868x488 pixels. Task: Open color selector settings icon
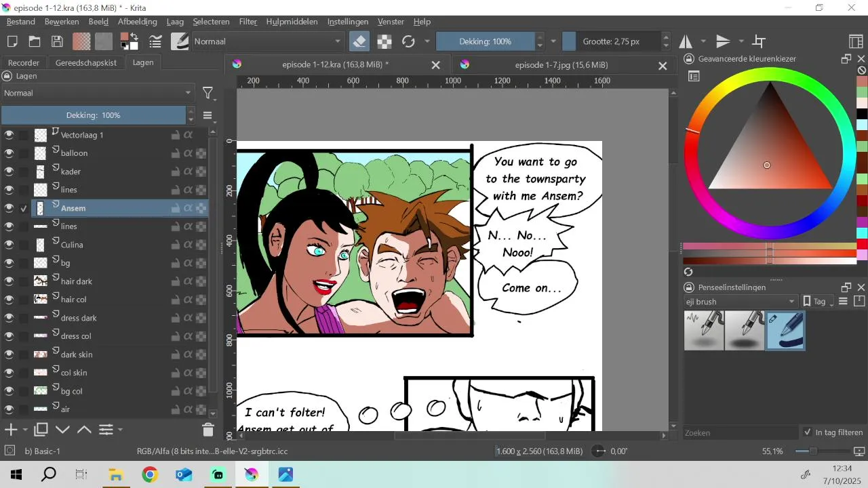coord(694,77)
